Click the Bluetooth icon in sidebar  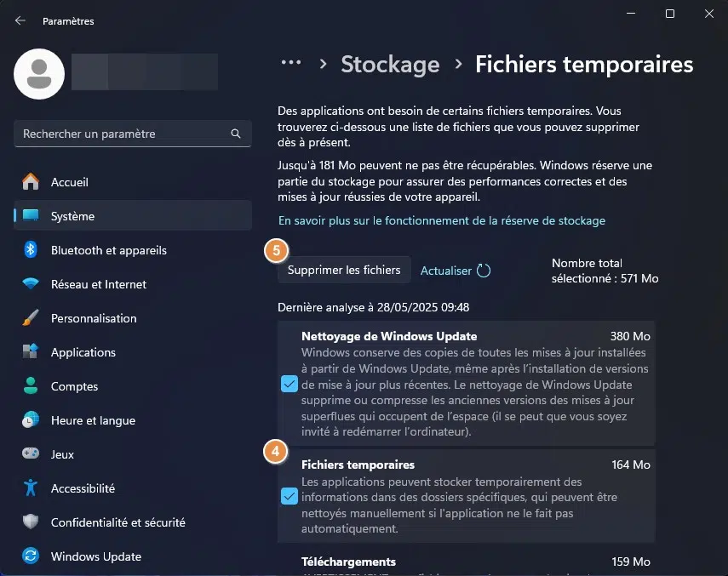32,250
